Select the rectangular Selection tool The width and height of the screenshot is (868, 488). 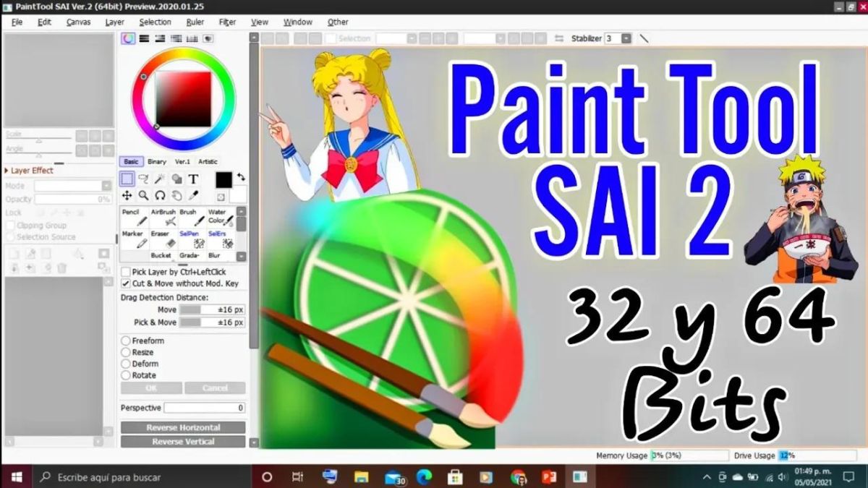(127, 179)
